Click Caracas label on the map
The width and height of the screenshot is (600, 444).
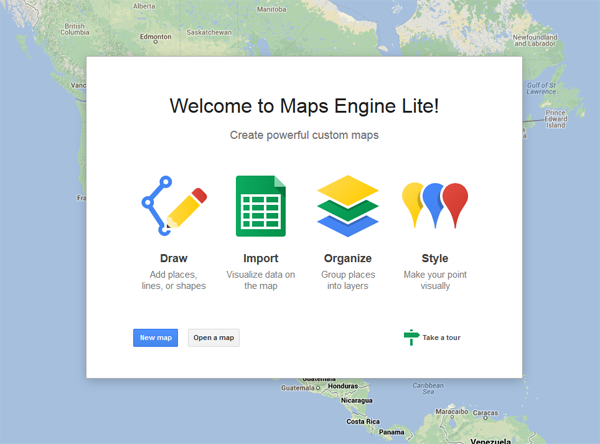pyautogui.click(x=485, y=413)
